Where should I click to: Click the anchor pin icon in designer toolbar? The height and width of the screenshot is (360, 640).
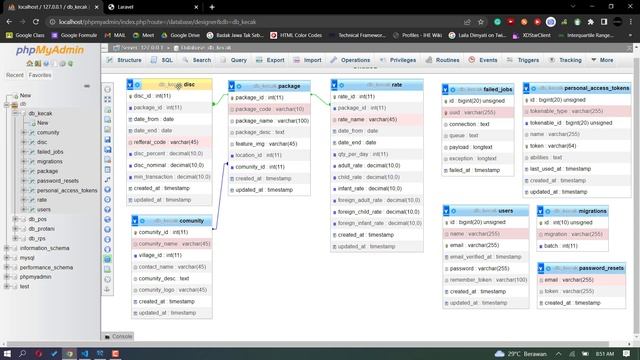coord(107,289)
